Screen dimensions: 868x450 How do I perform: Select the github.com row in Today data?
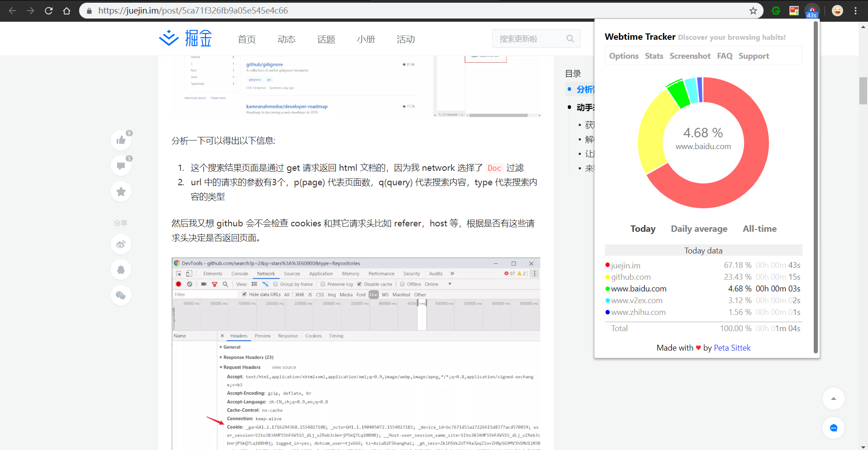pyautogui.click(x=703, y=277)
